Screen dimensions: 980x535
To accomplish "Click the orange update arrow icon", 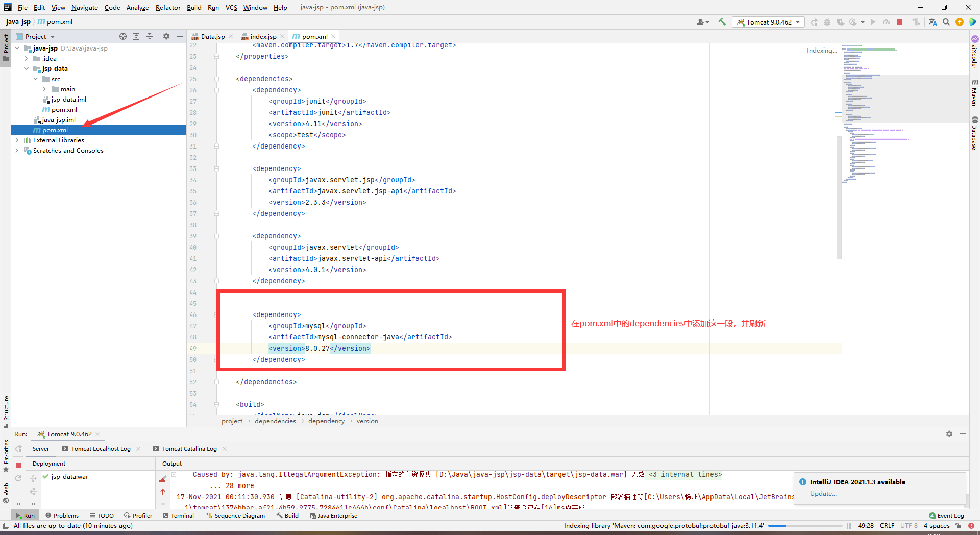I will (x=960, y=22).
